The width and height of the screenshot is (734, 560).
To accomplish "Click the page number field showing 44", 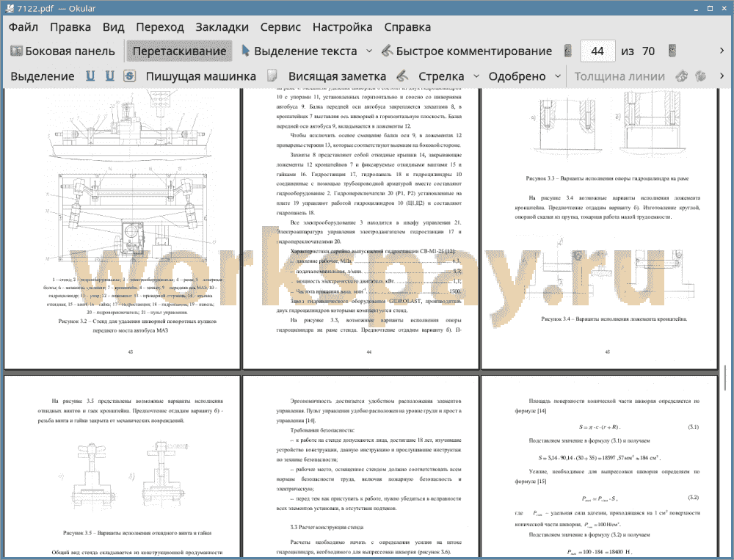I will point(597,51).
